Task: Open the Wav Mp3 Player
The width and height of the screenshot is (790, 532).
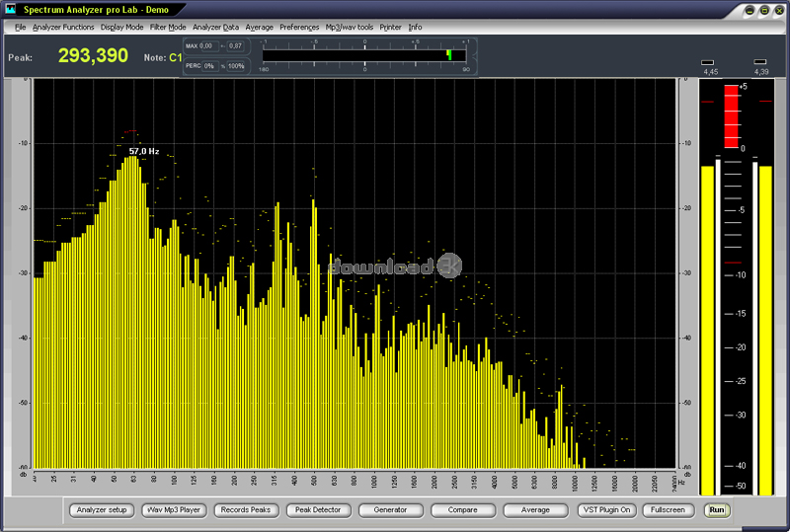Action: coord(174,510)
